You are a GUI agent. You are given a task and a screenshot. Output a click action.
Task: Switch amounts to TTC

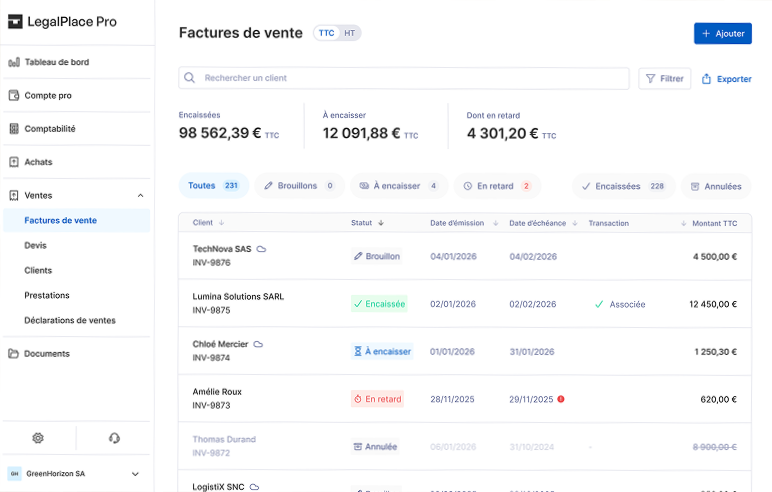326,33
